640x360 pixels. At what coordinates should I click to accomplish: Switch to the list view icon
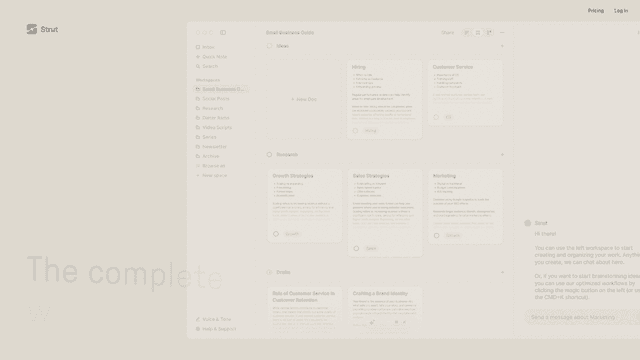pos(467,33)
